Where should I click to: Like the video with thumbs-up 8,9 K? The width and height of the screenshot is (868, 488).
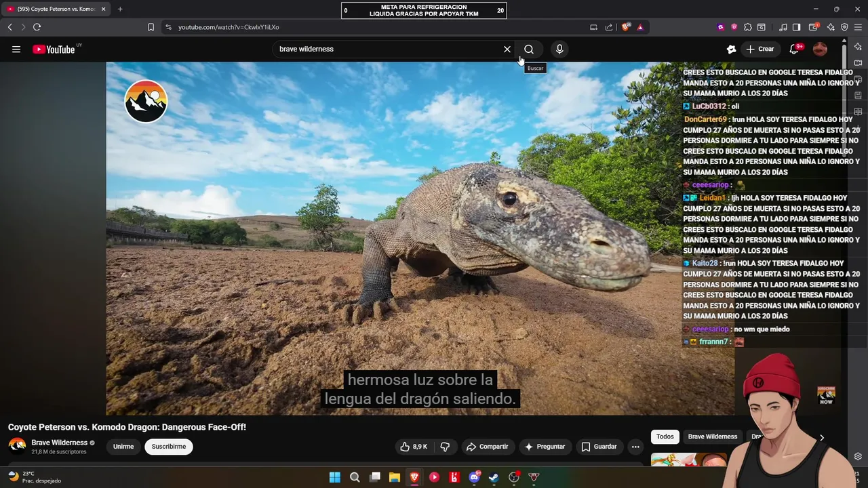click(414, 447)
